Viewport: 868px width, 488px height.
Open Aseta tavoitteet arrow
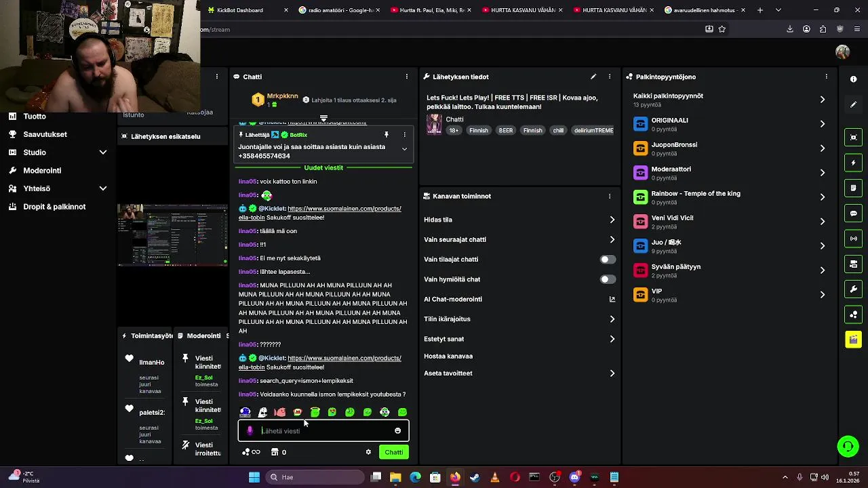tap(612, 373)
